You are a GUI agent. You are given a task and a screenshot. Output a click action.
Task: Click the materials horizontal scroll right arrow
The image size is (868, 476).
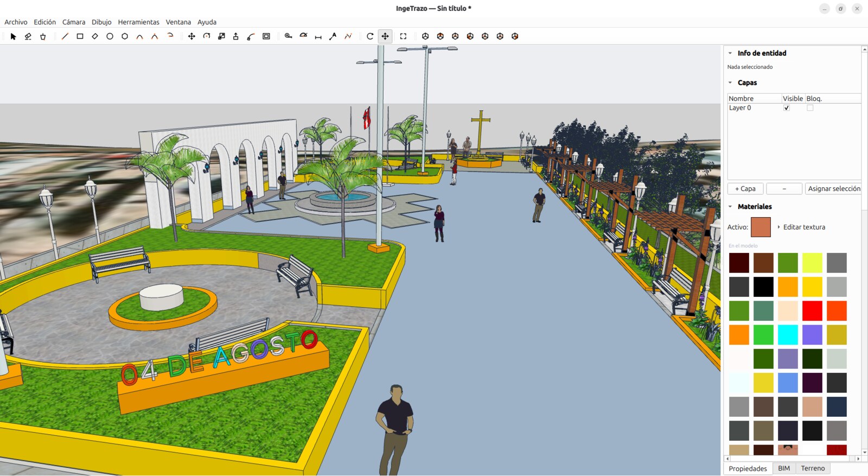[858, 459]
